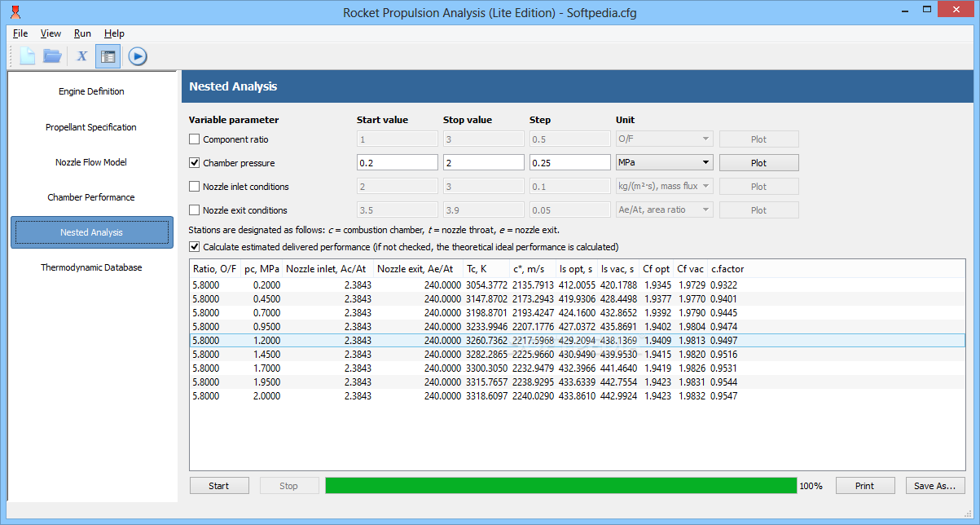Viewport: 980px width, 525px height.
Task: Click the Is vac value 442.9924
Action: tap(618, 396)
